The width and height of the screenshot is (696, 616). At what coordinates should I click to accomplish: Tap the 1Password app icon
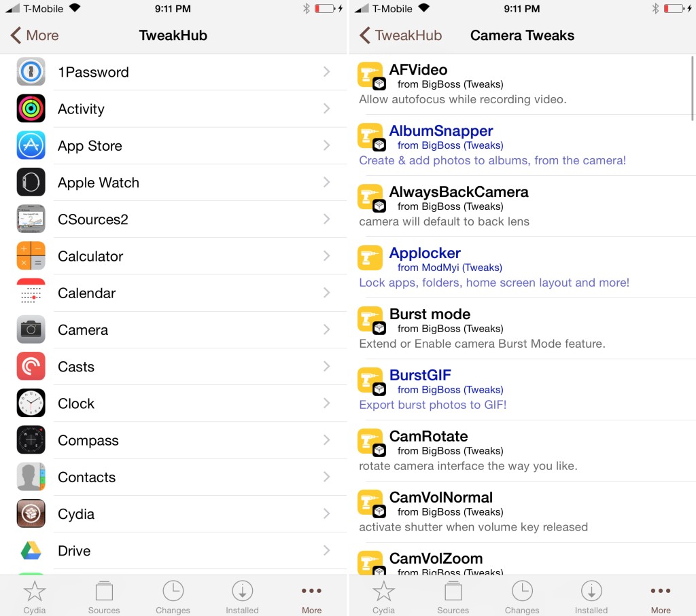pos(31,71)
